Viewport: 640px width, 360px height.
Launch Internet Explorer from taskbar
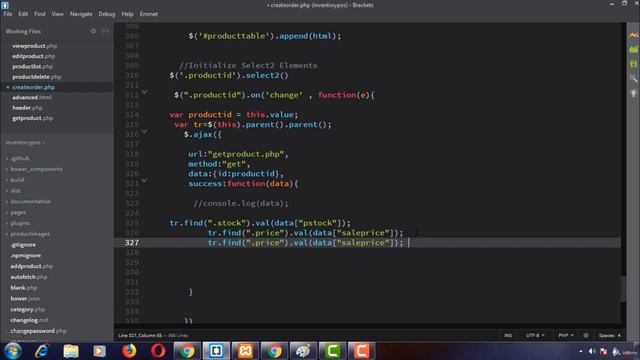pyautogui.click(x=41, y=351)
